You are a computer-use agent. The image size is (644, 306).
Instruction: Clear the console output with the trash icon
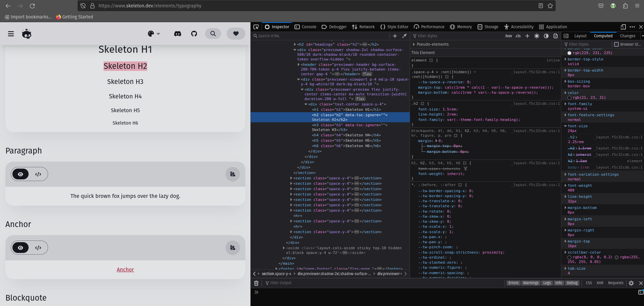coord(256,283)
